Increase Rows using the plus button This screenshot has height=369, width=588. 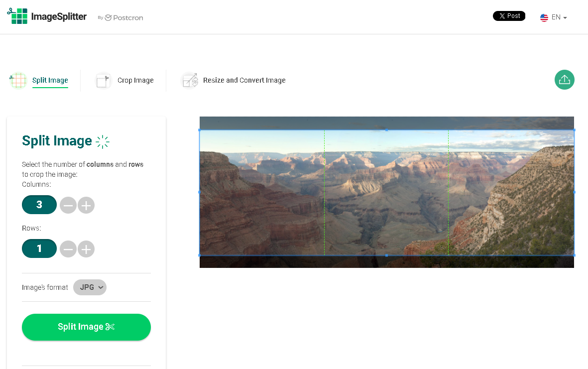86,248
